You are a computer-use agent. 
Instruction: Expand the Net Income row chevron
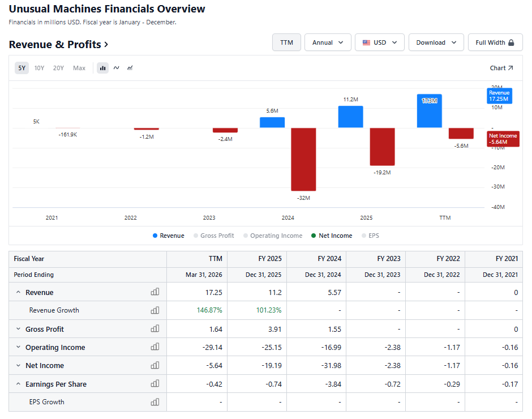[x=18, y=365]
